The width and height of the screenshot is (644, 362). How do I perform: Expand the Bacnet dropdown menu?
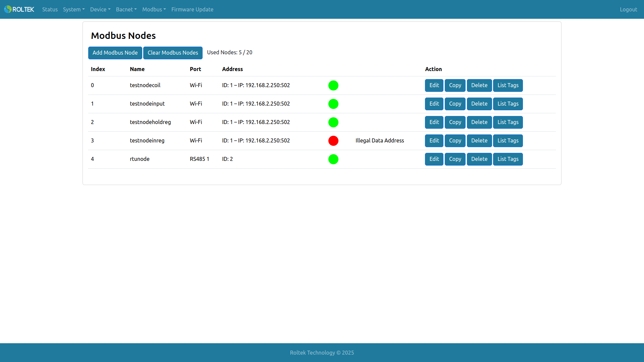pos(126,9)
